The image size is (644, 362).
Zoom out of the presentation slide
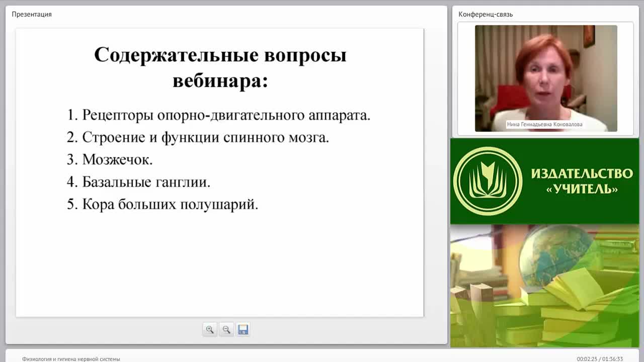pos(226,330)
